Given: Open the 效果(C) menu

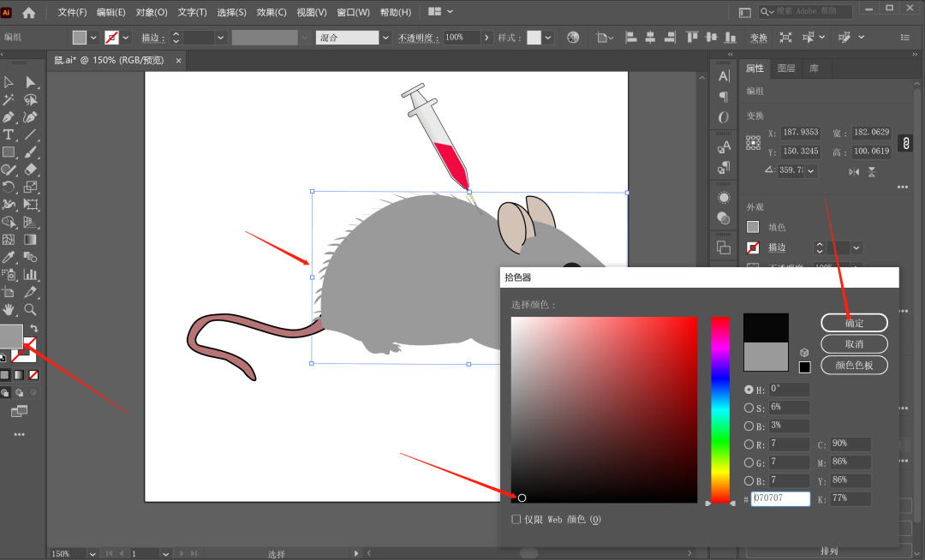Looking at the screenshot, I should (272, 13).
